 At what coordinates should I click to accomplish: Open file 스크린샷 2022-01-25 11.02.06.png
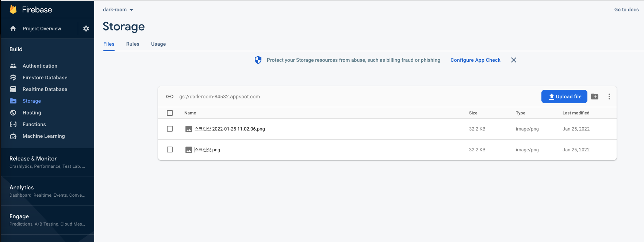pyautogui.click(x=230, y=129)
